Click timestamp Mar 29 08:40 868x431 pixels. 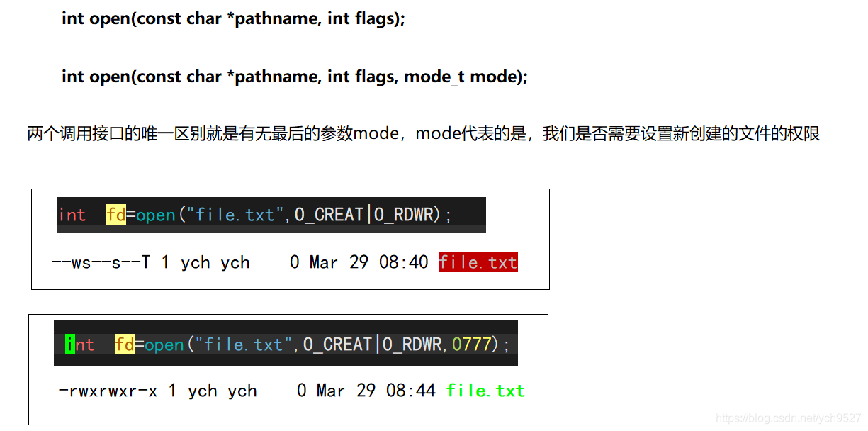pos(369,262)
